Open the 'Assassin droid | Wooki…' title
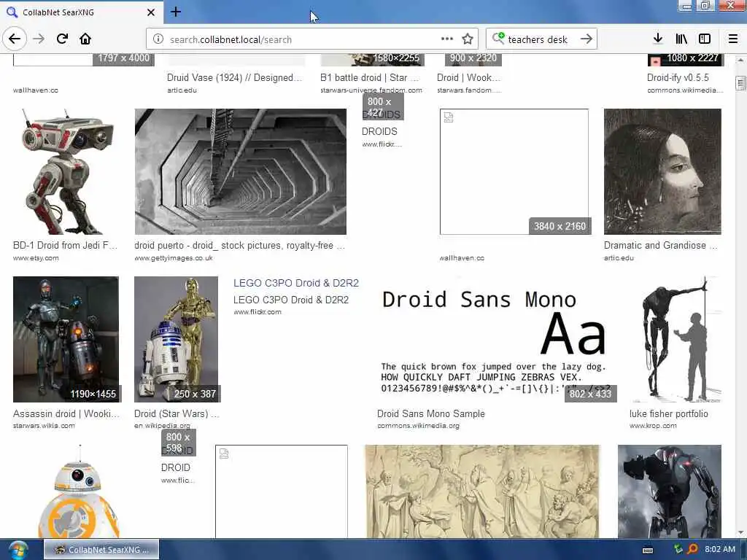This screenshot has height=560, width=747. pos(66,414)
